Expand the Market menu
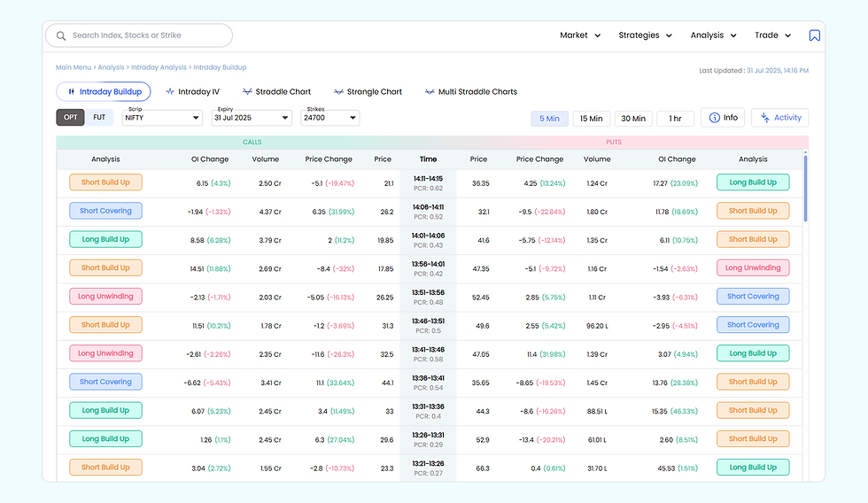Screen dimensions: 868x503 (579, 35)
